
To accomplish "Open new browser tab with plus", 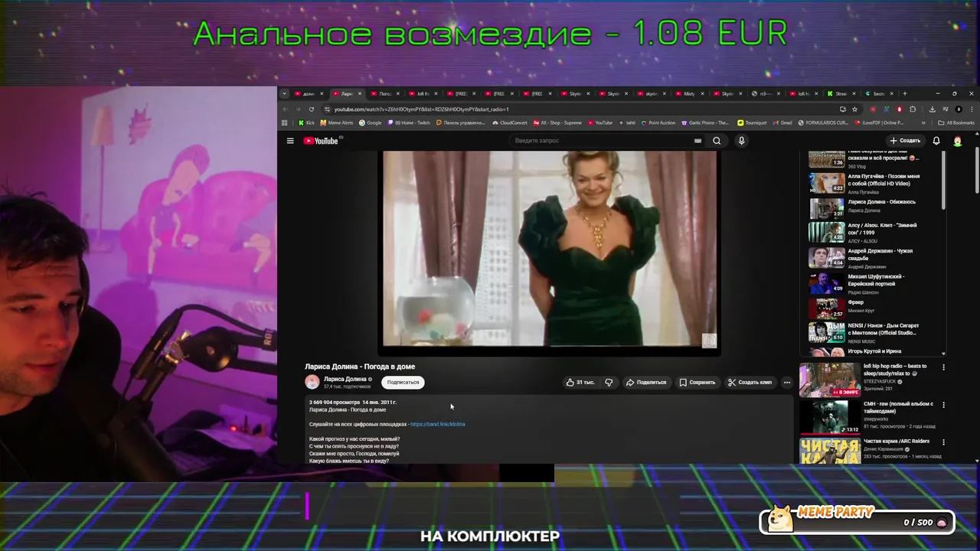I will coord(905,93).
